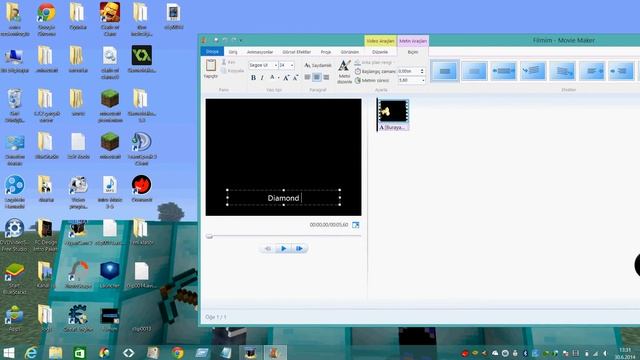Viewport: 640px width, 360px height.
Task: Open the font size dropdown
Action: [292, 65]
